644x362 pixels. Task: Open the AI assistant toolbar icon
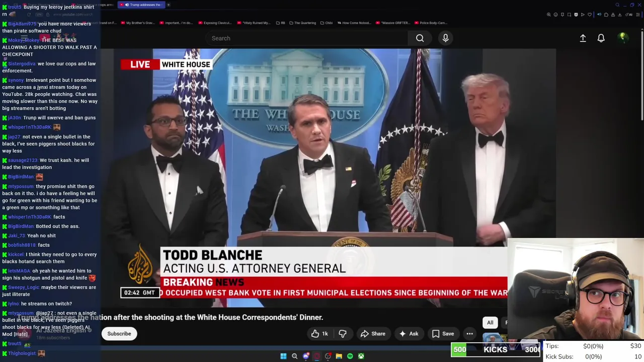[629, 15]
